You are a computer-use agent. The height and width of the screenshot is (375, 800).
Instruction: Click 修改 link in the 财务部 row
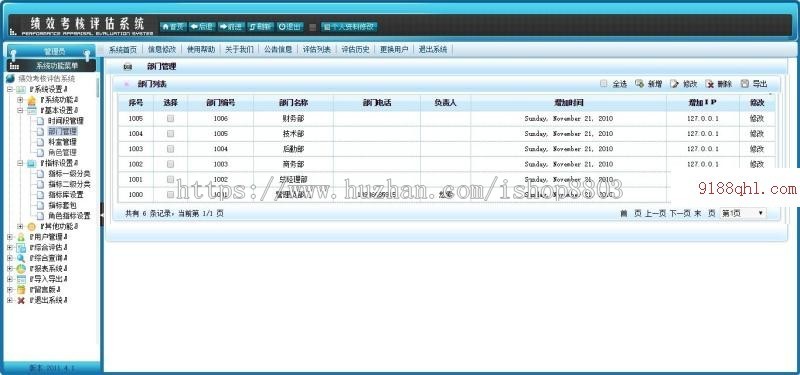[x=757, y=118]
